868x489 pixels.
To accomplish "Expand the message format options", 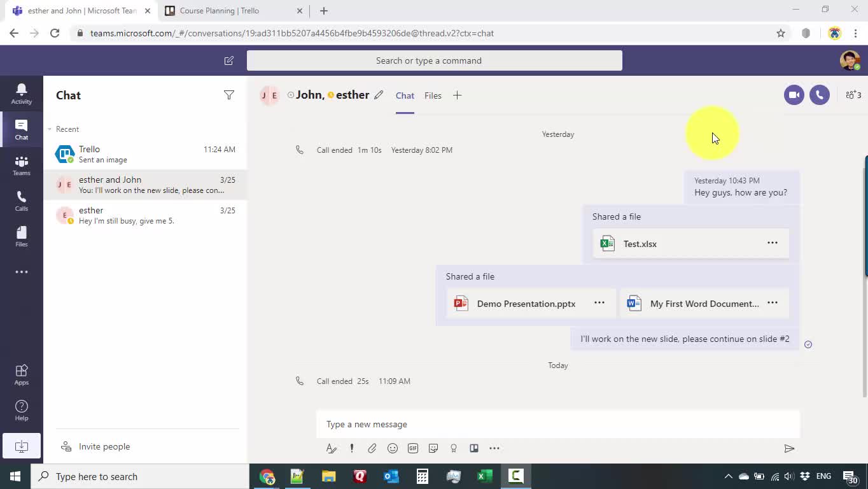I will (x=331, y=448).
